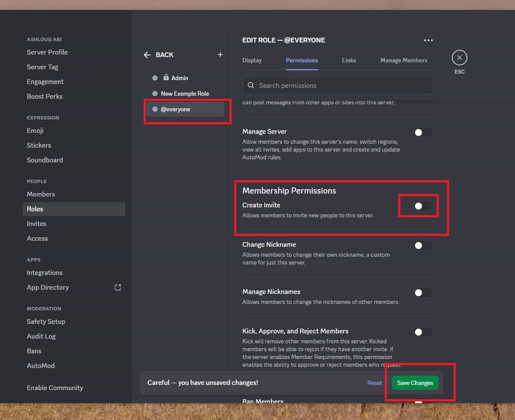Open App Directory via its external-link icon
This screenshot has height=420, width=515.
pos(118,287)
